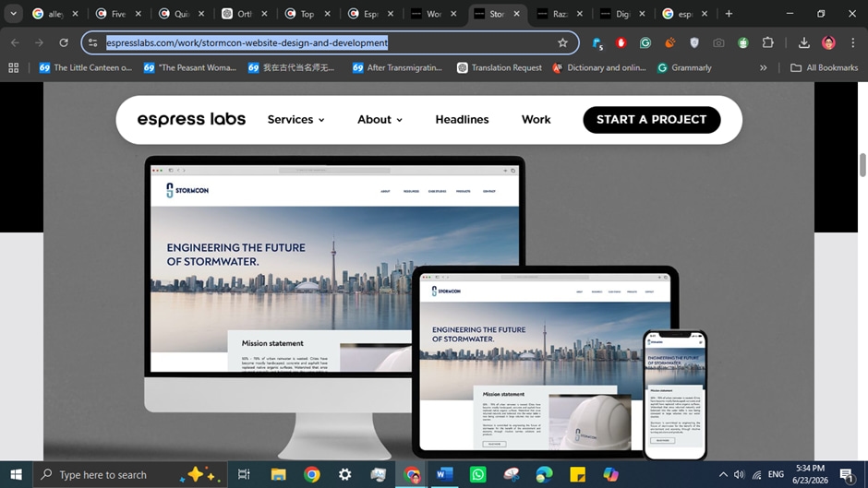
Task: Expand the Services dropdown menu
Action: point(295,120)
